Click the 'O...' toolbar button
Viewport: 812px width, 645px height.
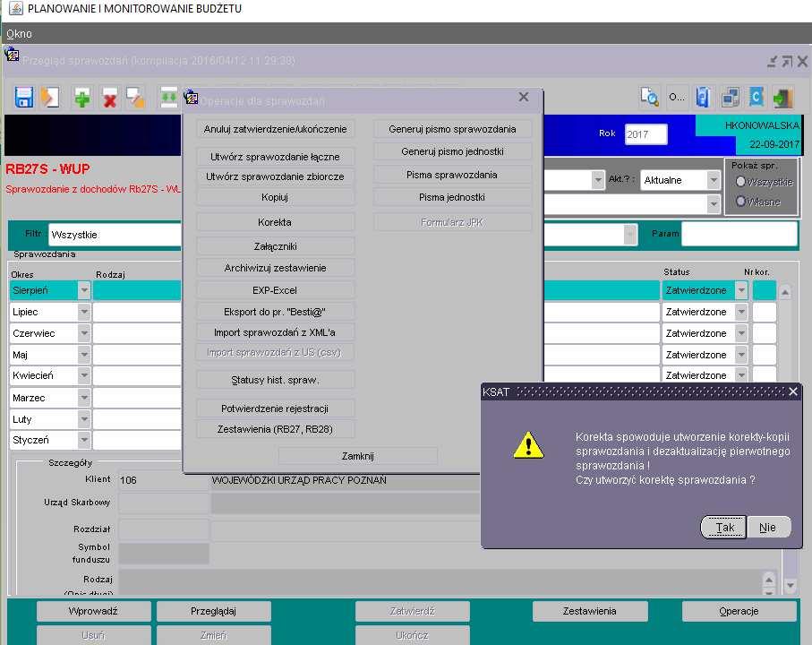tap(676, 97)
